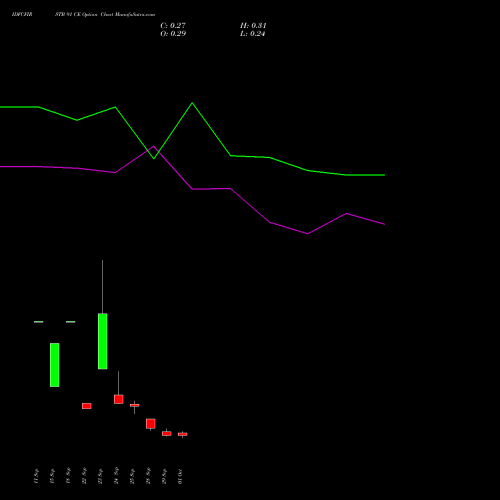Click the open value O: 0.29
Screen dimensions: 500x500
click(x=173, y=33)
